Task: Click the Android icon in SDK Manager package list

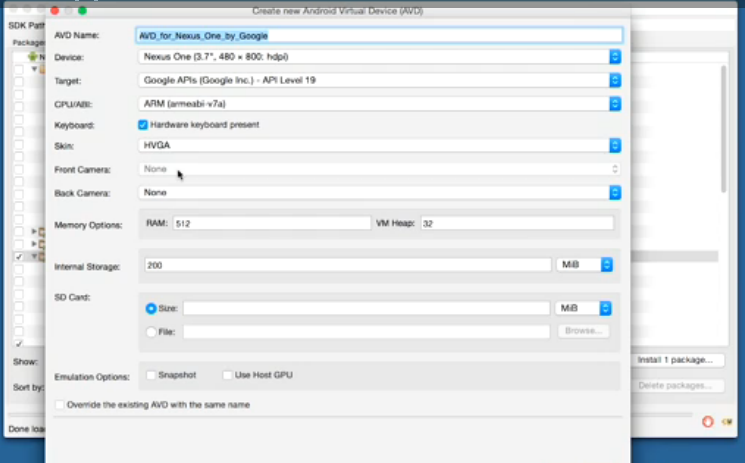Action: (x=32, y=57)
